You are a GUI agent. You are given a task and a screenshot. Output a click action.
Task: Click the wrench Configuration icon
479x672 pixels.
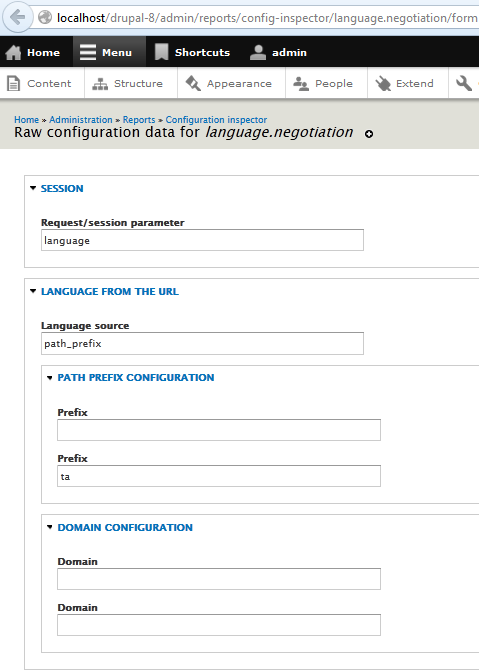[x=464, y=83]
